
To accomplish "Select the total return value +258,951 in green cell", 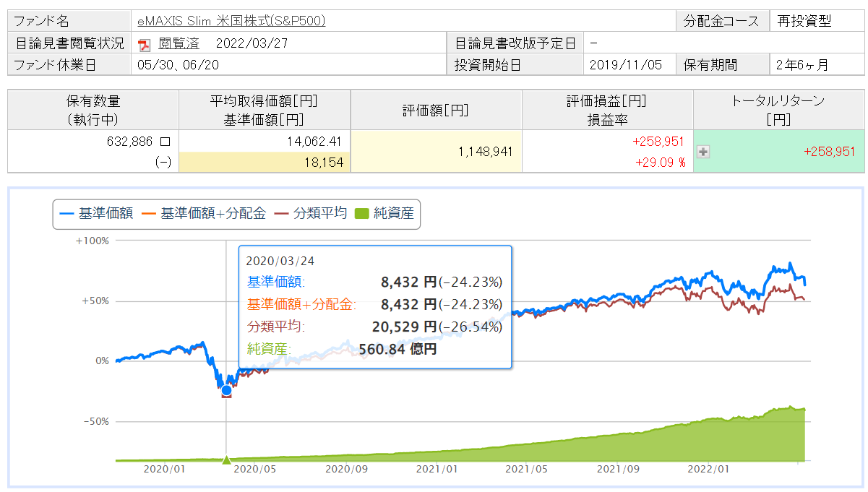I will (829, 152).
